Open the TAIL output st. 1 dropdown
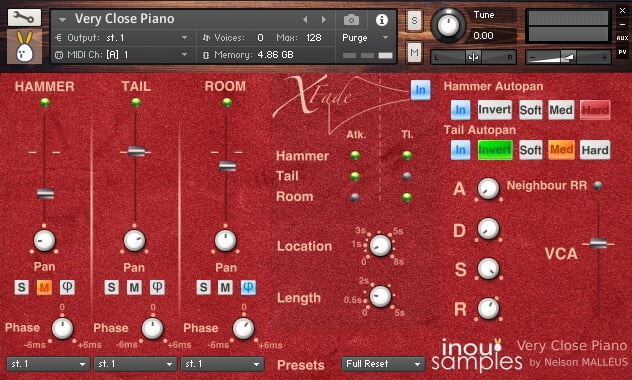Image resolution: width=632 pixels, height=380 pixels. [135, 364]
